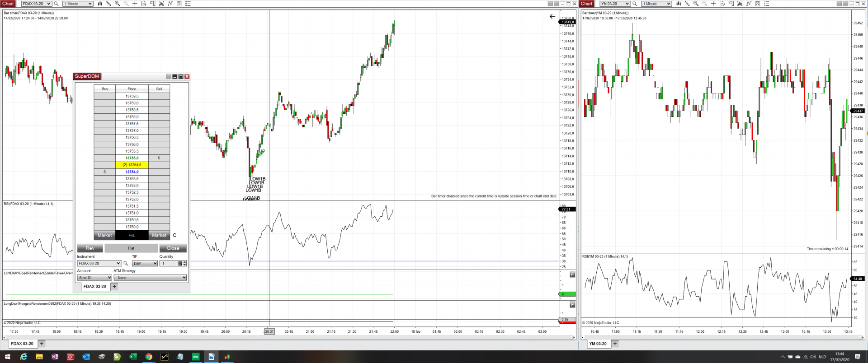Click the Quantity input field in SuperDOM
Viewport: 868px width, 363px height.
pos(169,264)
